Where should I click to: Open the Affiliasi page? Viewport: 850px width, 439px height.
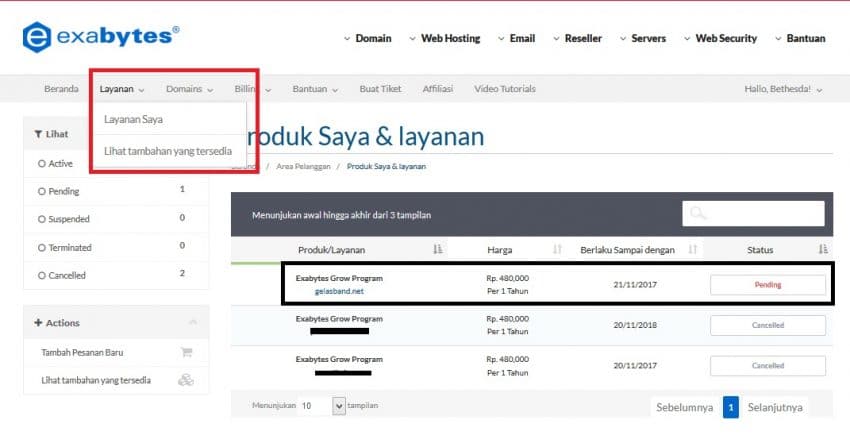pyautogui.click(x=437, y=89)
